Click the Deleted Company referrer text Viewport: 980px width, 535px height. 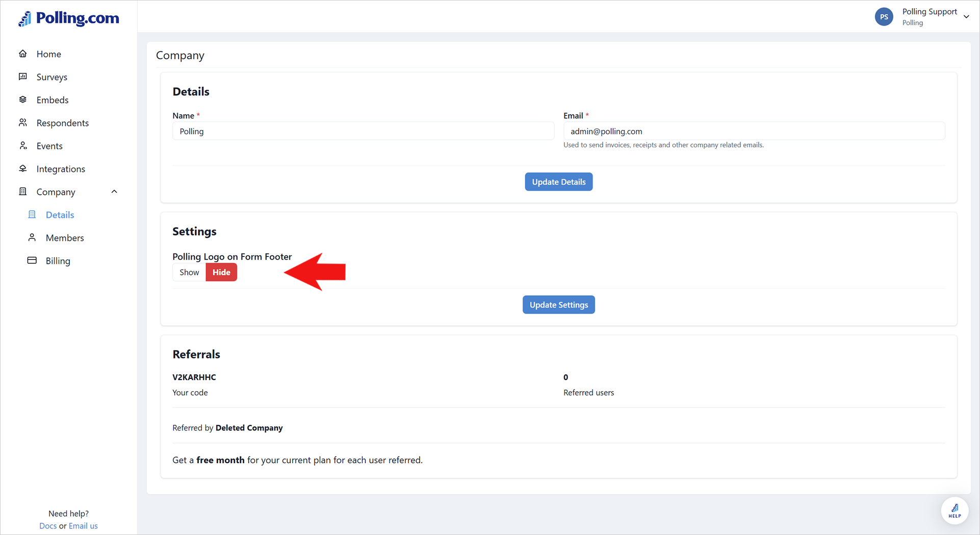click(249, 427)
